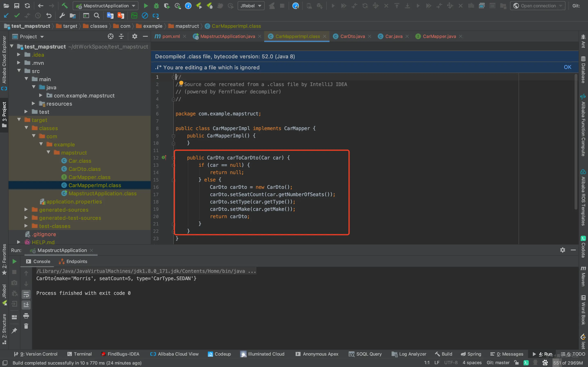Toggle soft-wrap in console output
588x367 pixels.
point(26,294)
